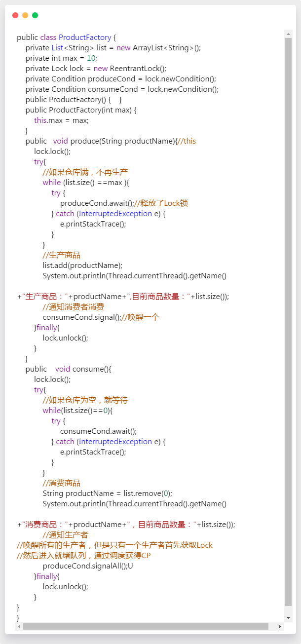Click the horizontal scrollbar right arrow
Viewport: 301px width, 644px height.
coord(281,626)
